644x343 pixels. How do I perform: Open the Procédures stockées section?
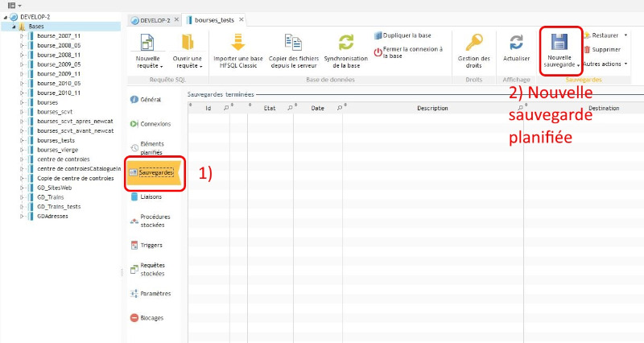151,221
